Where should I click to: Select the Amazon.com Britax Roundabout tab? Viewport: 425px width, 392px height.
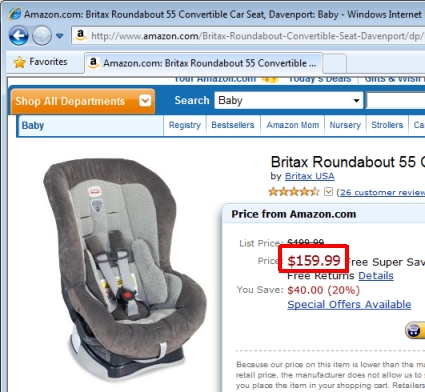coord(203,63)
